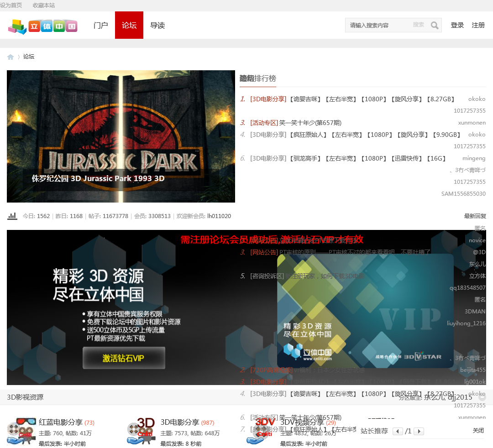The height and width of the screenshot is (448, 493).
Task: Open the 红蓝电影分享 forum title
Action: 61,422
